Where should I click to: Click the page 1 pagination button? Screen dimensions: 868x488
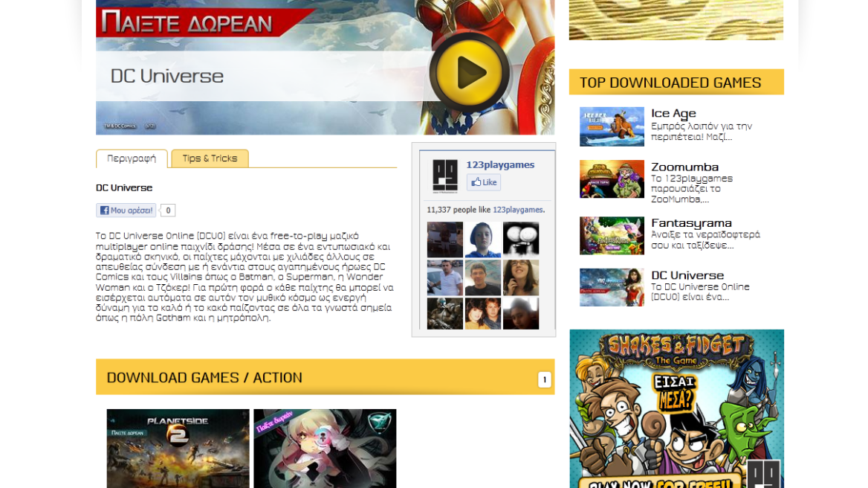(545, 379)
